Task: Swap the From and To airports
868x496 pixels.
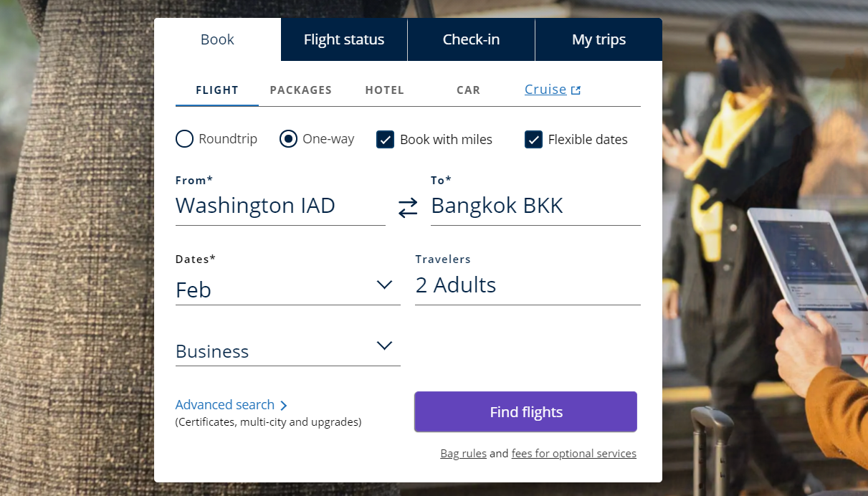Action: (x=407, y=207)
